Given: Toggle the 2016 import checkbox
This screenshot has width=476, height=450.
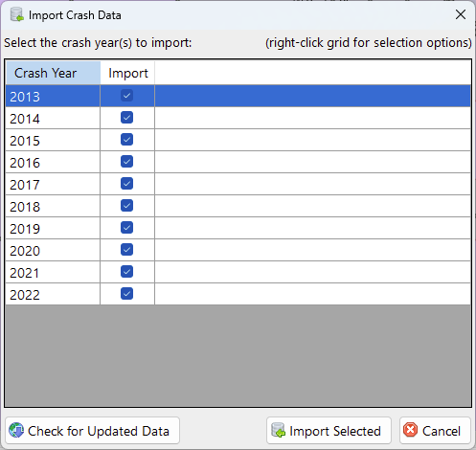Looking at the screenshot, I should (x=126, y=162).
